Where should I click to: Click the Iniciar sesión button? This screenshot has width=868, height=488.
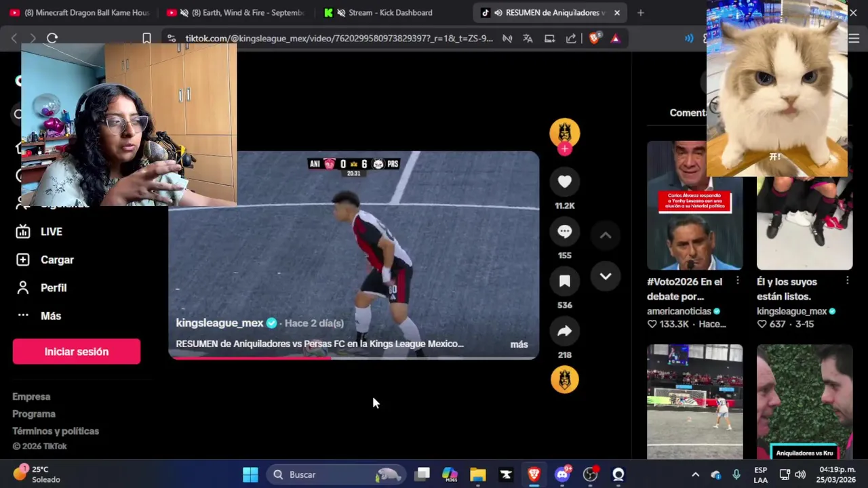76,352
